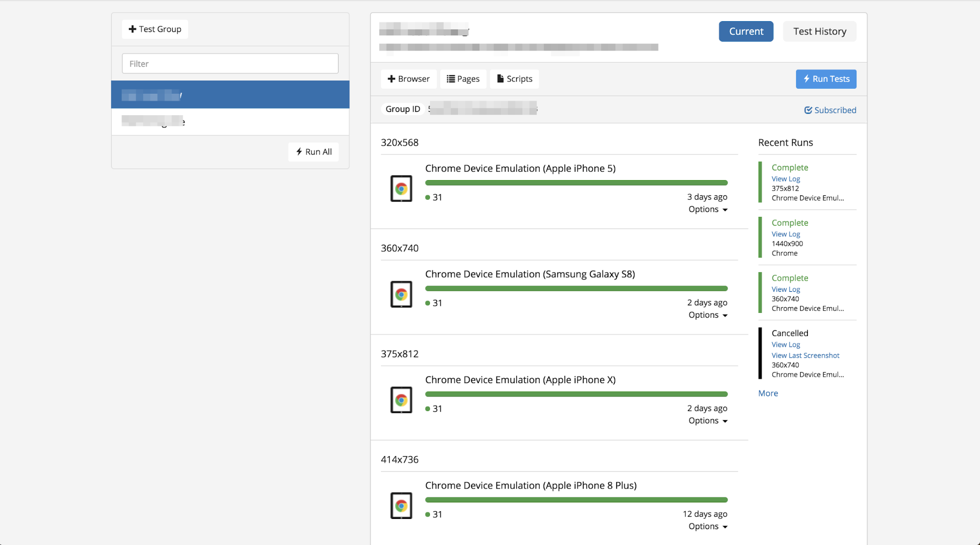
Task: Click the iPhone 5 Chrome device icon
Action: pos(401,189)
